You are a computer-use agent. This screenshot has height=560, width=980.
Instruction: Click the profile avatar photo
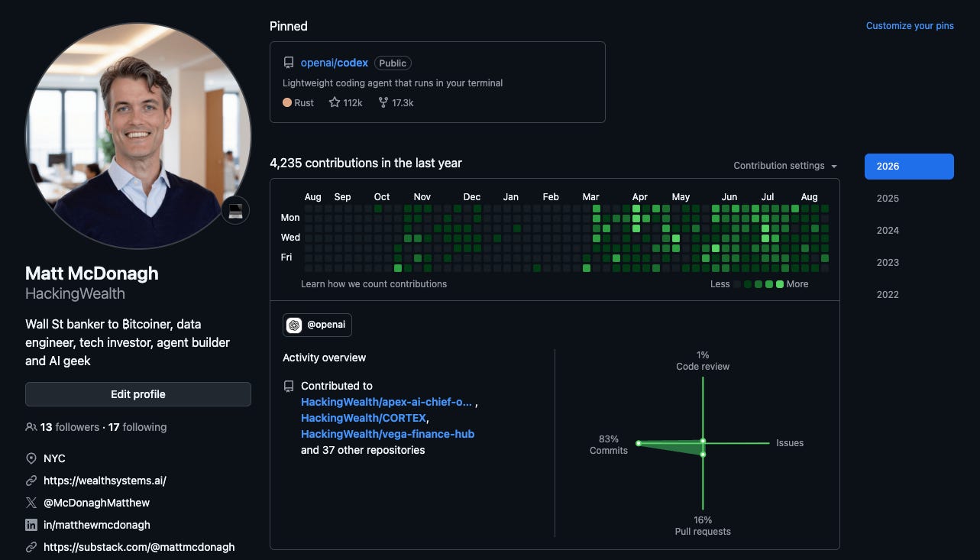138,136
